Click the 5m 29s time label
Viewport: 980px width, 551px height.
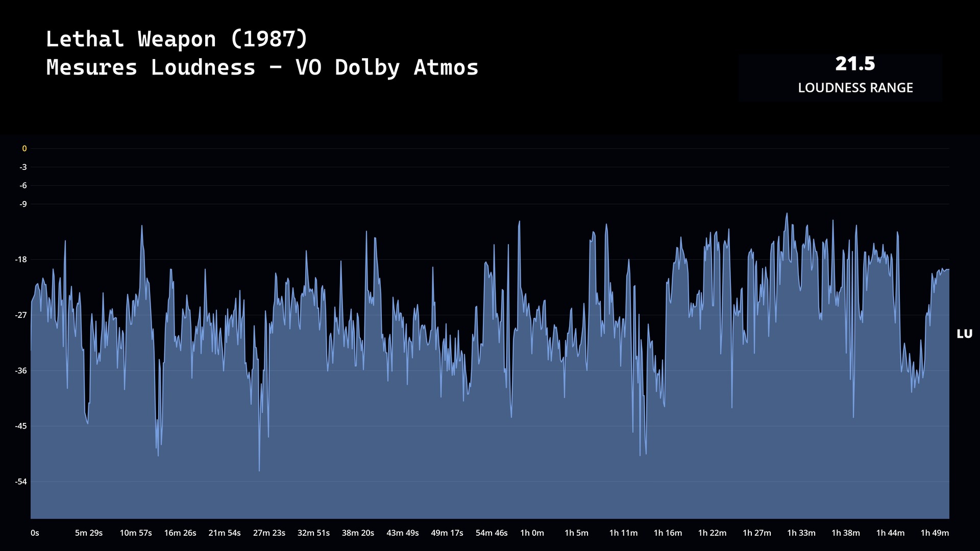[x=89, y=533]
